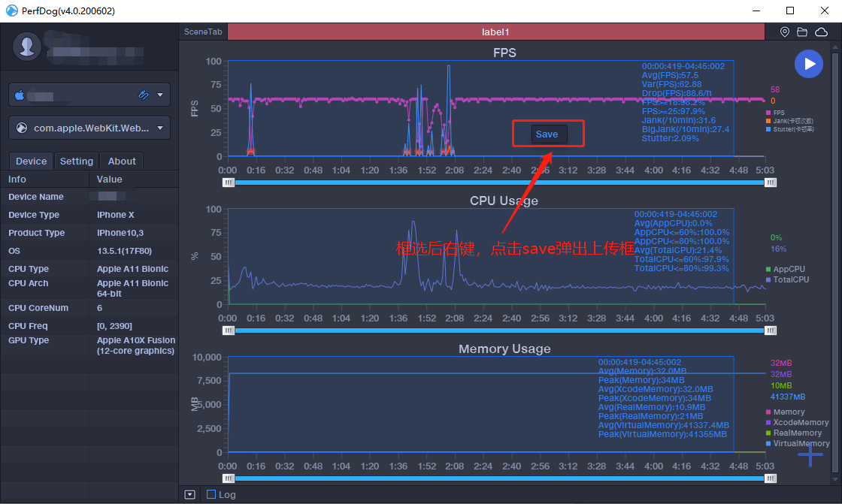Click the location pin icon in the top bar
The width and height of the screenshot is (842, 504).
pyautogui.click(x=785, y=32)
